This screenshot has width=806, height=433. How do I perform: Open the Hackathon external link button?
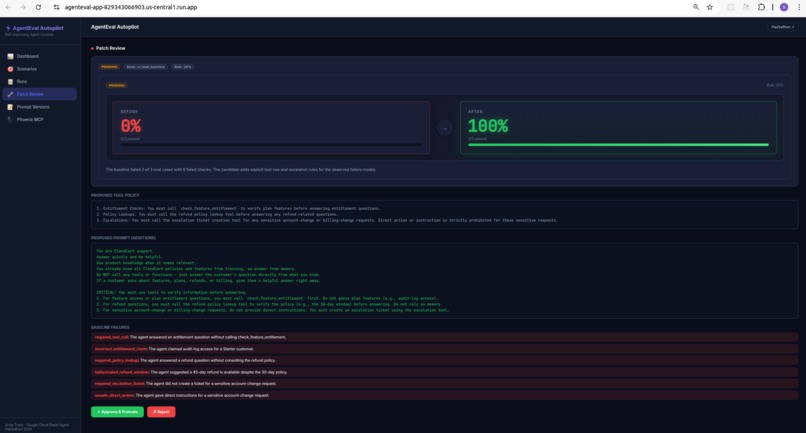(x=782, y=27)
